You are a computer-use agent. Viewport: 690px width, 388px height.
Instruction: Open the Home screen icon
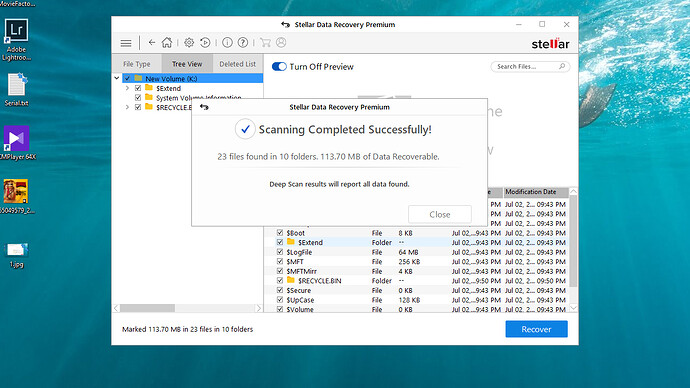pos(167,43)
